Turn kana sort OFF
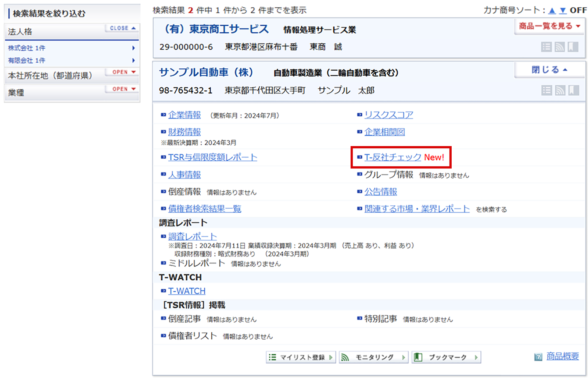588x379 pixels. (578, 10)
